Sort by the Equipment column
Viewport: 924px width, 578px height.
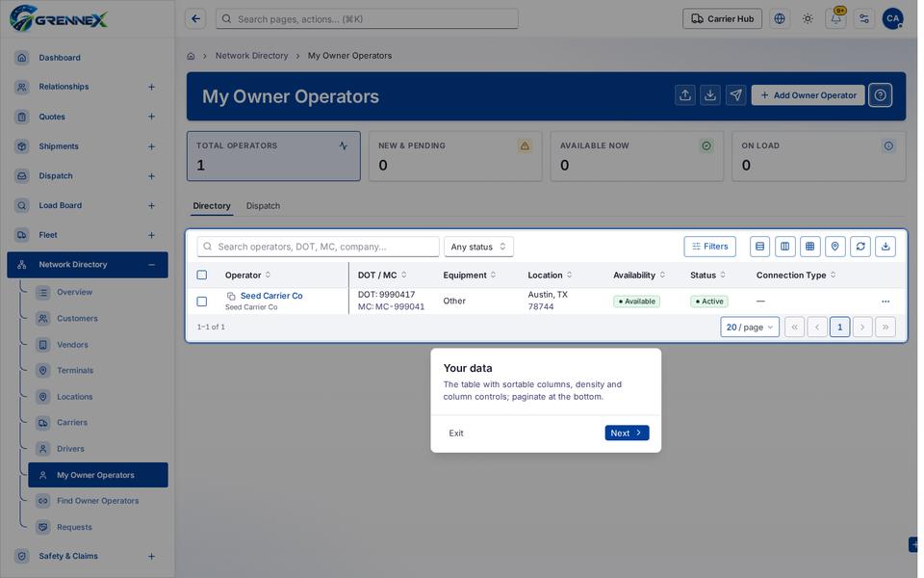pos(469,275)
